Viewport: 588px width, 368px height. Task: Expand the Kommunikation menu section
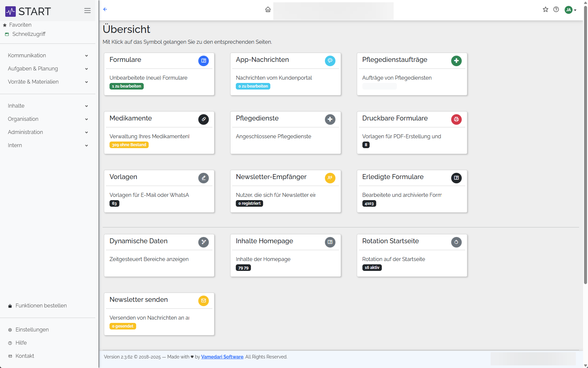coord(48,56)
